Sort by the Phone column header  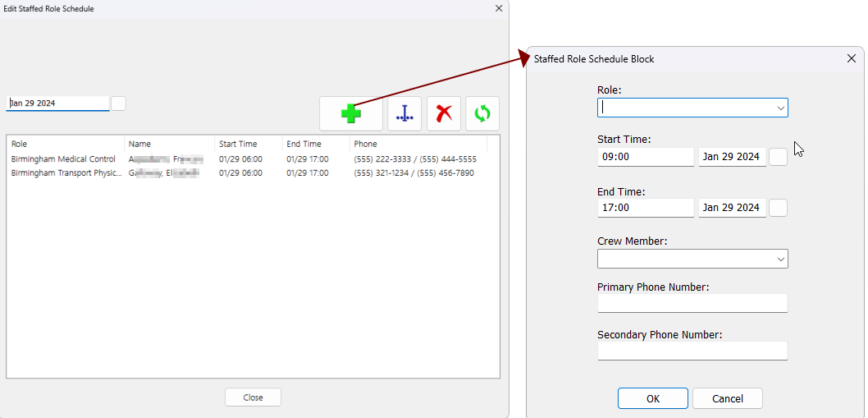click(418, 145)
